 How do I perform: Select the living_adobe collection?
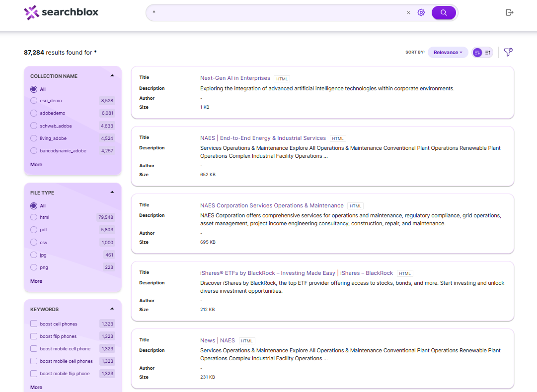[x=34, y=138]
